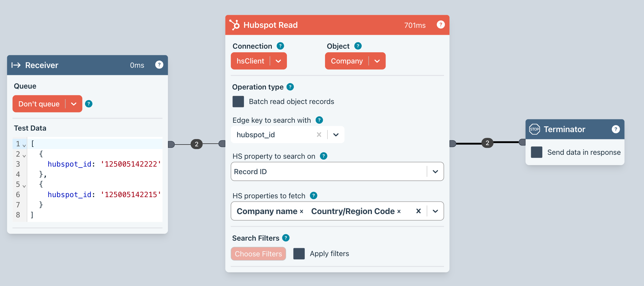Click Hubspot Read output connector port
Image resolution: width=644 pixels, height=286 pixels.
point(453,144)
